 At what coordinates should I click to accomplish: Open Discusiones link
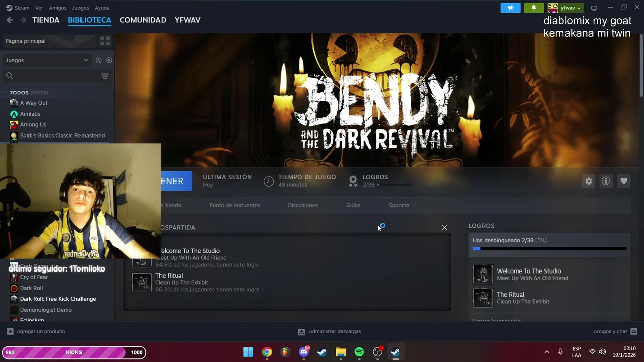point(303,205)
